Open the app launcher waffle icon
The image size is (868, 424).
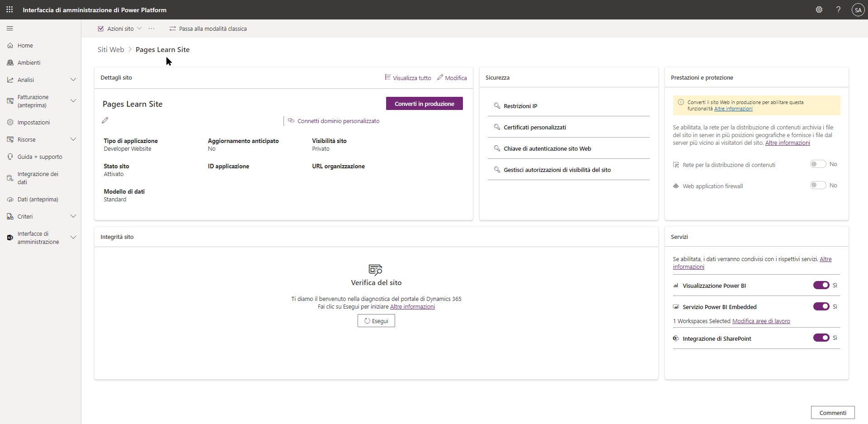click(9, 10)
